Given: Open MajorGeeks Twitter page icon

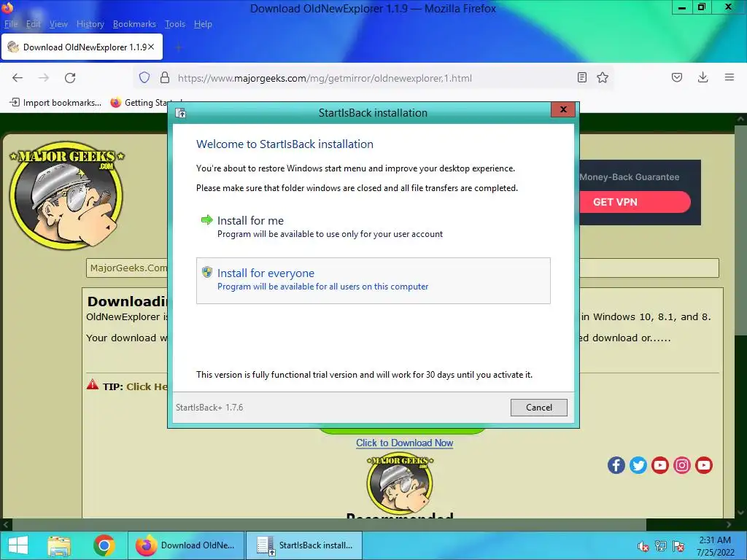Looking at the screenshot, I should tap(638, 464).
